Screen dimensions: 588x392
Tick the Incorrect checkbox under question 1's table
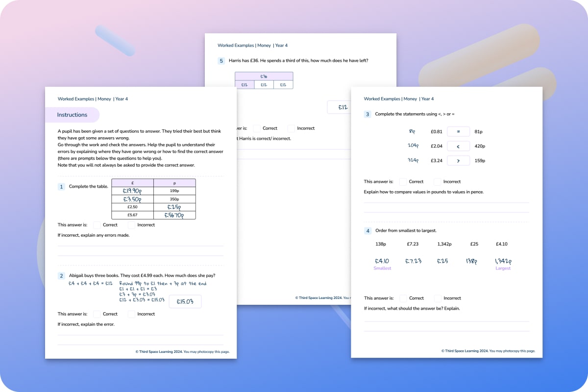tap(132, 225)
